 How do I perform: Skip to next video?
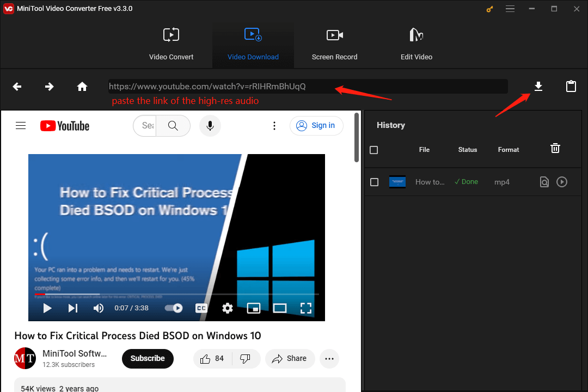[73, 308]
